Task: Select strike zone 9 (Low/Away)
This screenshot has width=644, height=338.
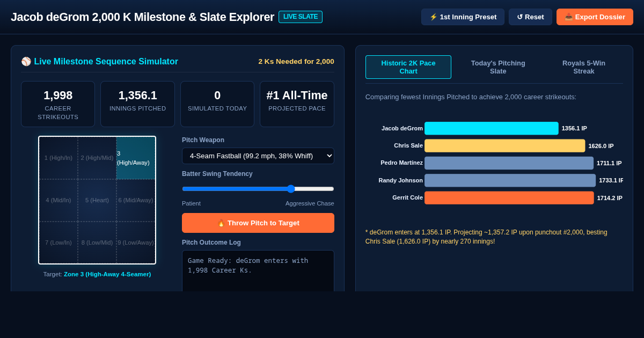Action: click(x=136, y=243)
